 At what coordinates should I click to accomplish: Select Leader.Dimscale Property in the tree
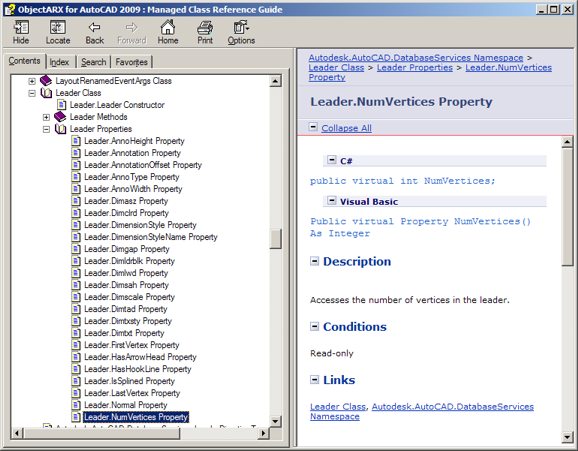pos(129,297)
